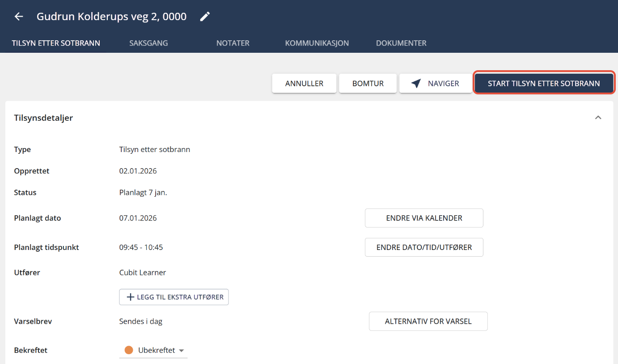Image resolution: width=618 pixels, height=364 pixels.
Task: Click ENDRE DATO/TID/UTFØRER button
Action: click(424, 247)
